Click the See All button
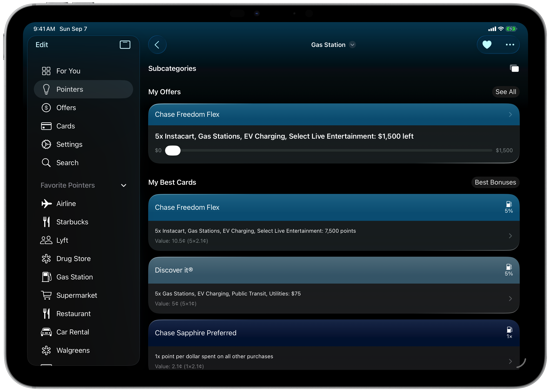Viewport: 551px width, 392px height. pos(506,92)
